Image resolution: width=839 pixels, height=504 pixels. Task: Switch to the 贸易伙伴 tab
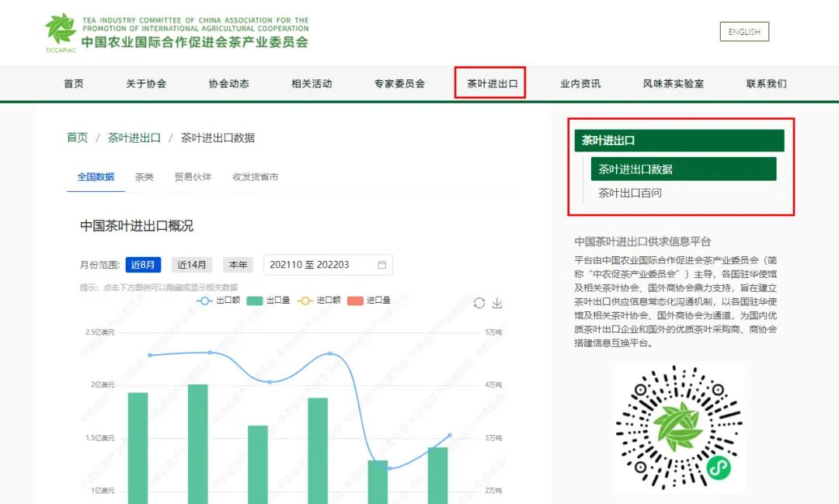(193, 177)
